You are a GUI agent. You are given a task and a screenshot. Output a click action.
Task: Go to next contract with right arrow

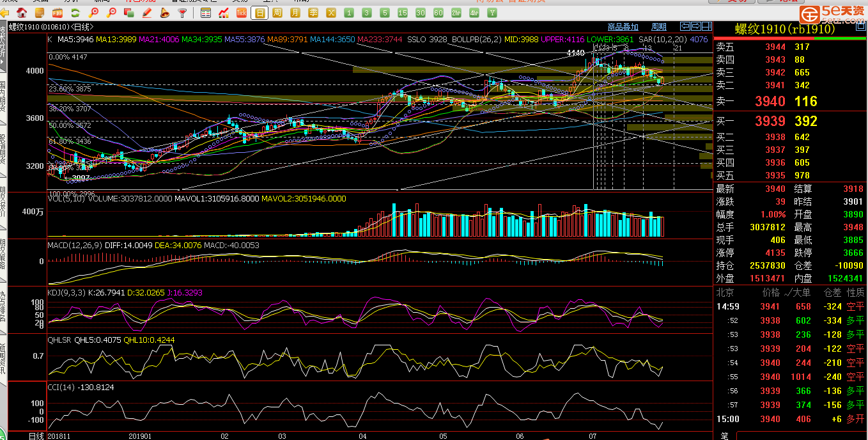tap(695, 26)
